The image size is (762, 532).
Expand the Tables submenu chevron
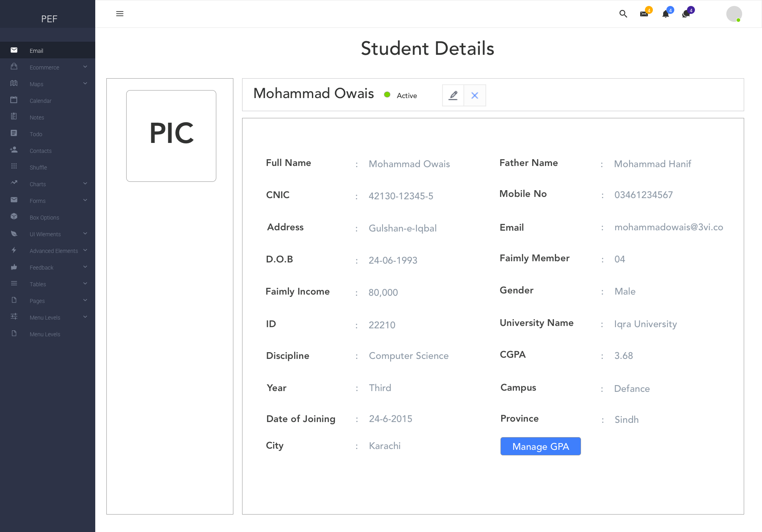[85, 283]
